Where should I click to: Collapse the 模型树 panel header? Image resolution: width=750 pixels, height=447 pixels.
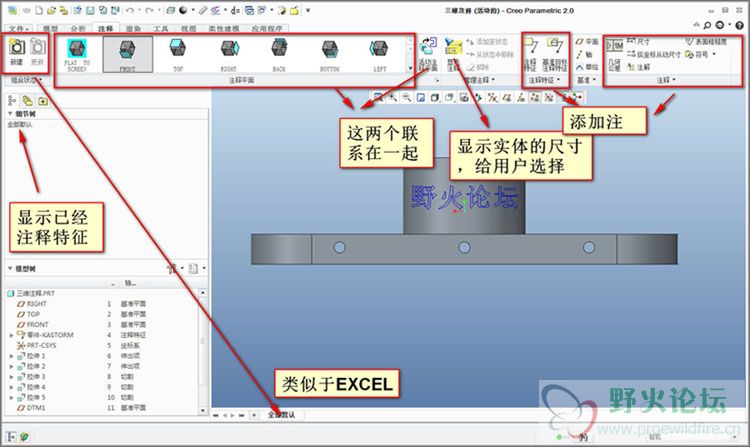click(10, 269)
